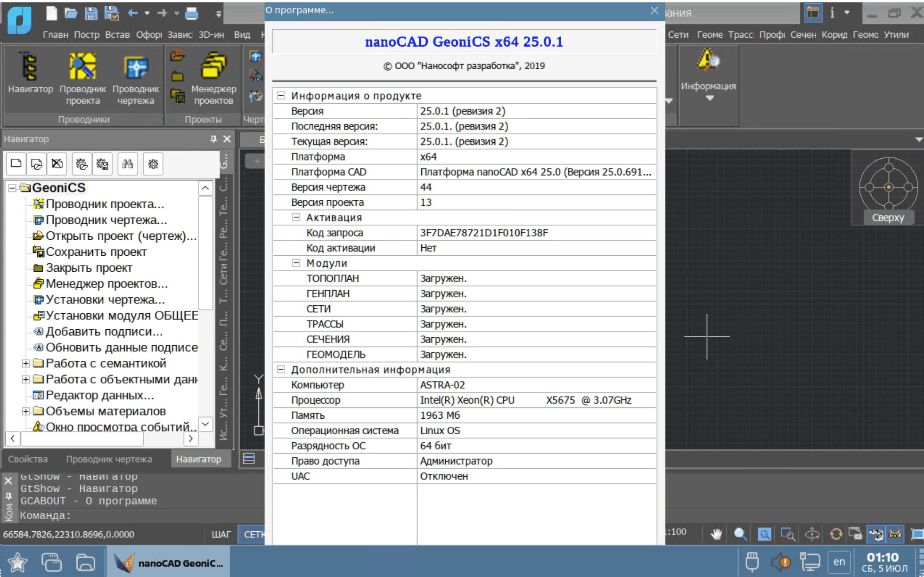Expand the Объемы материалов tree folder
Viewport: 924px width, 577px height.
tap(26, 411)
